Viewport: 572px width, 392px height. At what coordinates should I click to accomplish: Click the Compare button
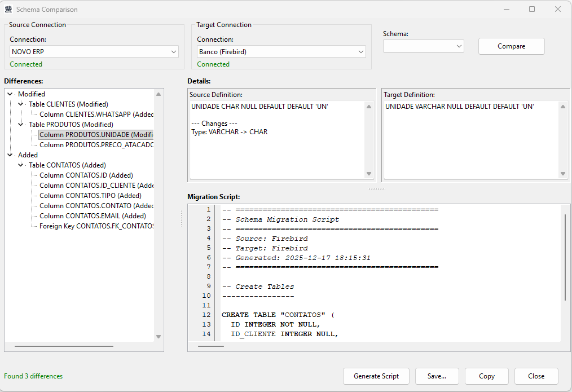pos(512,46)
